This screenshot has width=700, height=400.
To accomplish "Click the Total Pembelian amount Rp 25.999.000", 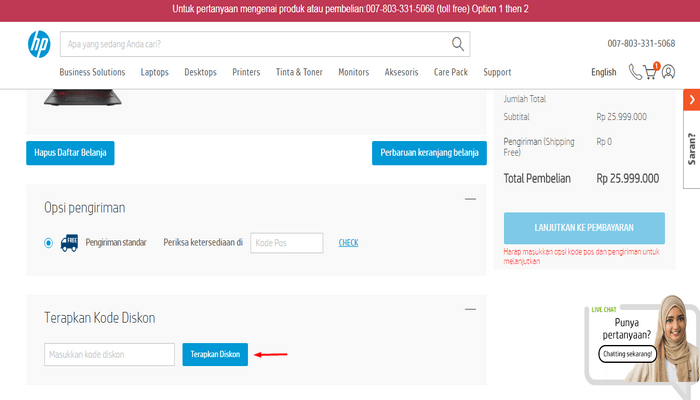I will (x=628, y=179).
